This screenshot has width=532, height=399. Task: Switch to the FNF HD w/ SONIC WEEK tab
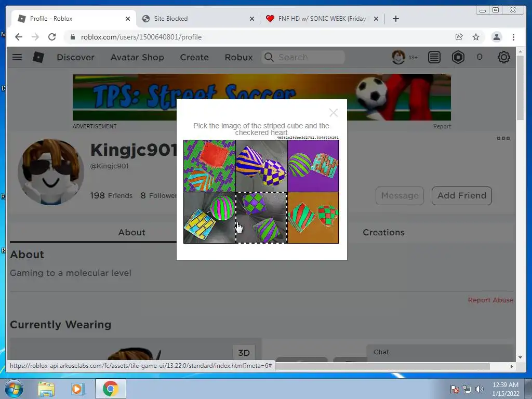pyautogui.click(x=322, y=19)
